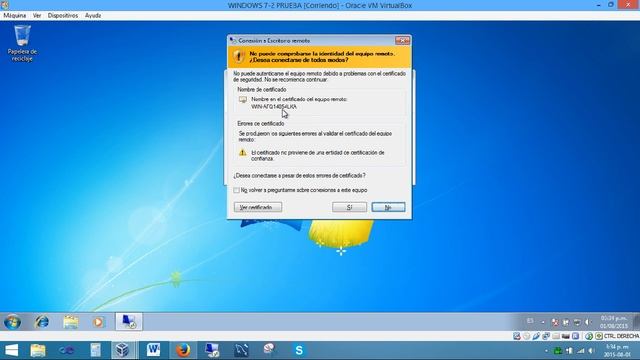This screenshot has height=360, width=640.
Task: Close the Conexión a Escritorio remoto dialog
Action: [402, 40]
